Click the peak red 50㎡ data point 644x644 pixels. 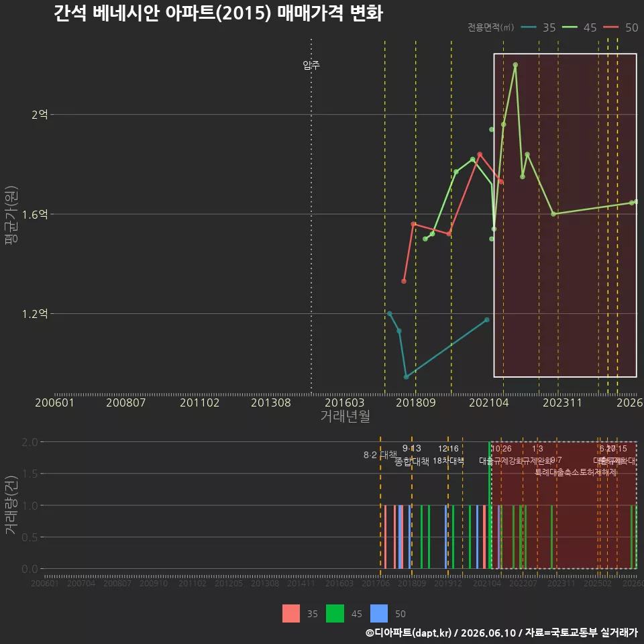[x=479, y=154]
